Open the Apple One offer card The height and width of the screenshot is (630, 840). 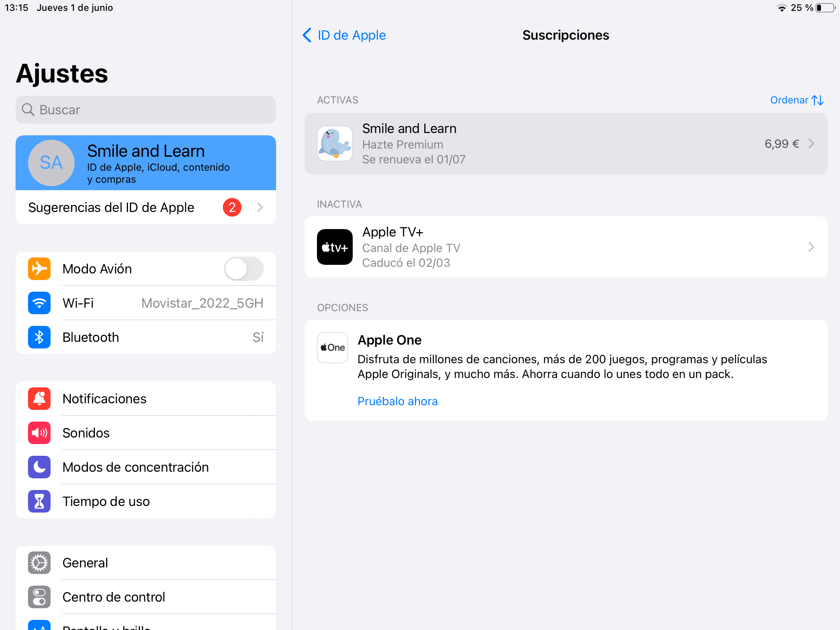click(x=566, y=370)
